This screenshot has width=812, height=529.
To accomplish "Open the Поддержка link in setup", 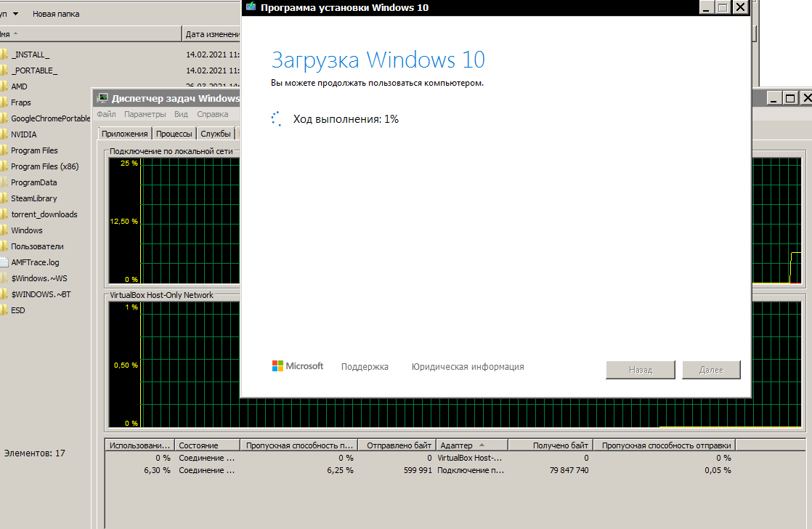I will pyautogui.click(x=365, y=367).
